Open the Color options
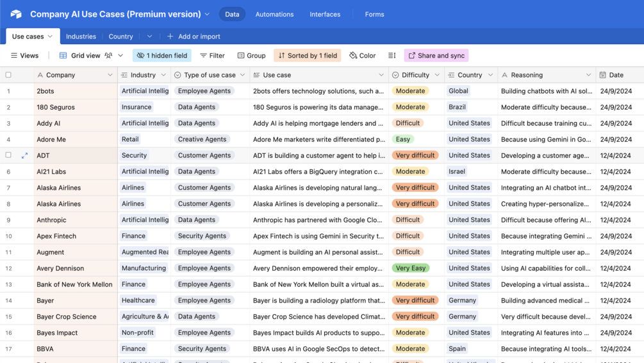Viewport: 644px width, 363px height. (362, 56)
